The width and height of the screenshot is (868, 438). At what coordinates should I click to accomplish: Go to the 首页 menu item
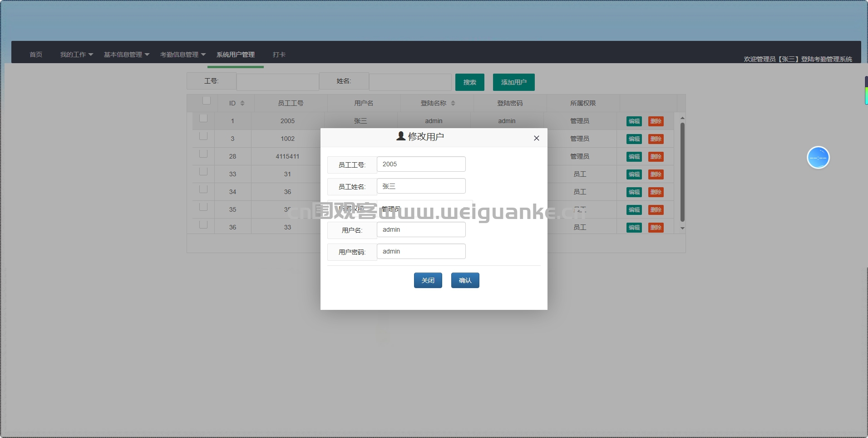(x=36, y=55)
